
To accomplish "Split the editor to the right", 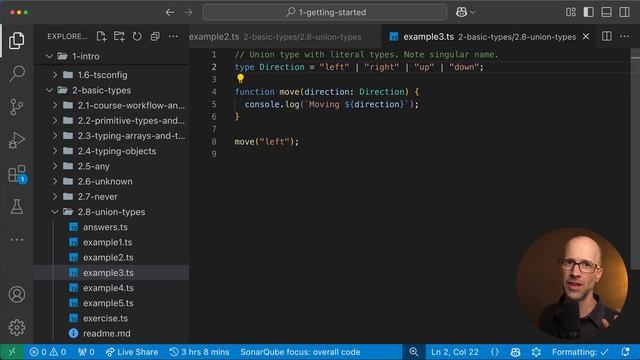I will point(607,36).
